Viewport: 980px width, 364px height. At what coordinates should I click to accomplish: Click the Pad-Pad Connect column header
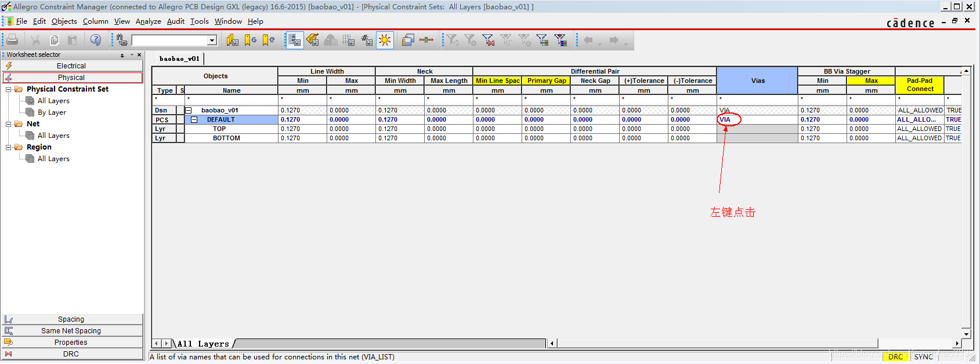920,85
